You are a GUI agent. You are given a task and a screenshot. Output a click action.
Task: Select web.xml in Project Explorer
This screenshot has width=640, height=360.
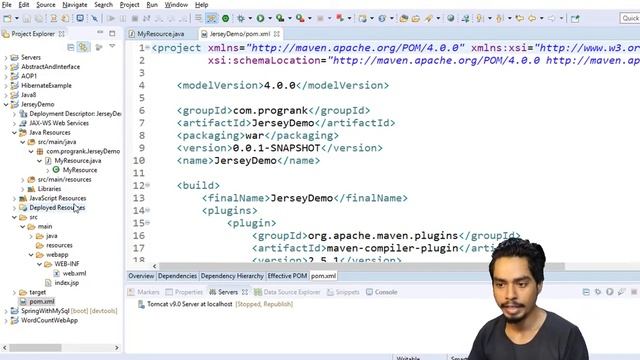point(75,273)
